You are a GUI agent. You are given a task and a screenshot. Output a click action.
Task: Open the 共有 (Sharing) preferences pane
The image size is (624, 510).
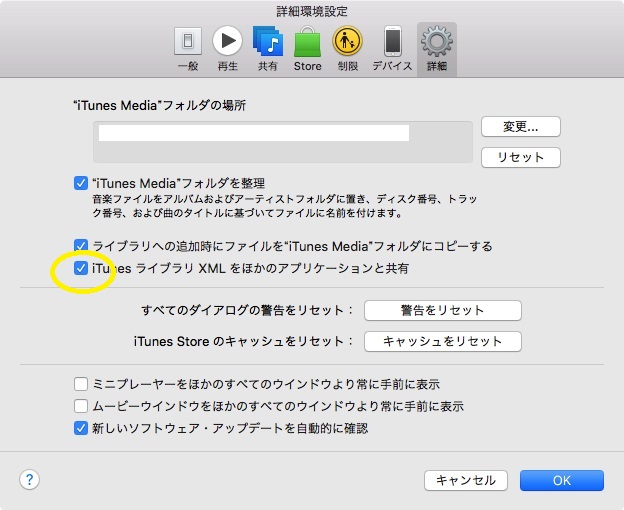(x=267, y=49)
